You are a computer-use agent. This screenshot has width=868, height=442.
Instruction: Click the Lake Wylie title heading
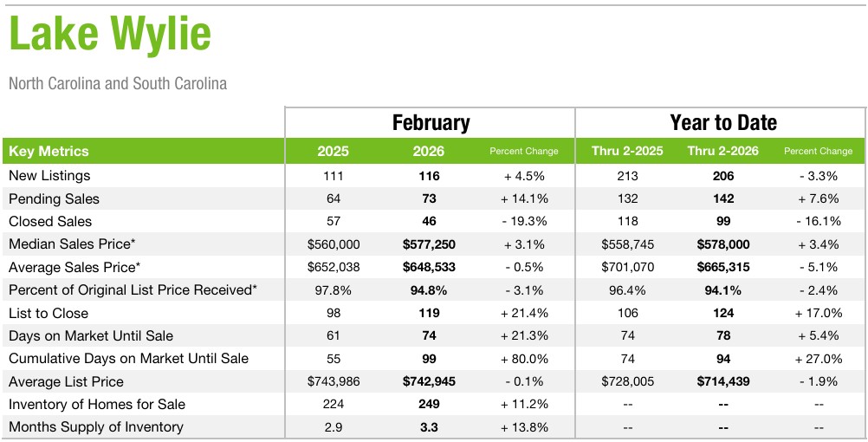point(110,35)
